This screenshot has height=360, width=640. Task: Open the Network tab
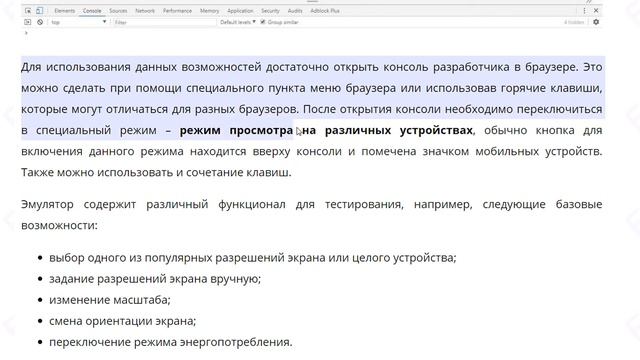(x=145, y=11)
